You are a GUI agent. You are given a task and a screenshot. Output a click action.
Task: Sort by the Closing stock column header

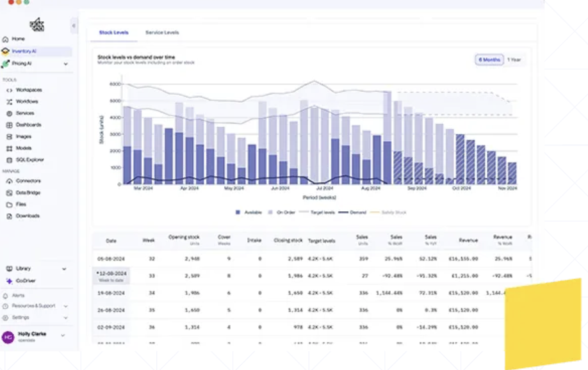coord(288,240)
